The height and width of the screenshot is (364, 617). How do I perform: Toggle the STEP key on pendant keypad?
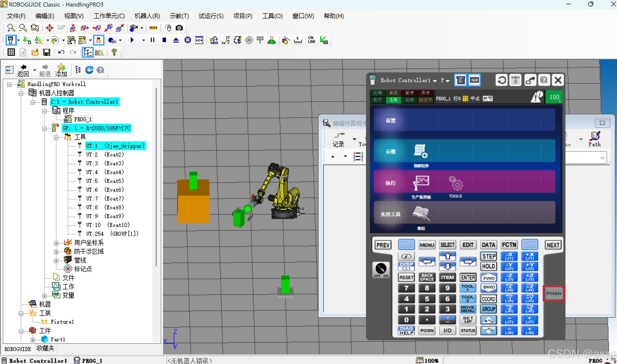coord(488,256)
